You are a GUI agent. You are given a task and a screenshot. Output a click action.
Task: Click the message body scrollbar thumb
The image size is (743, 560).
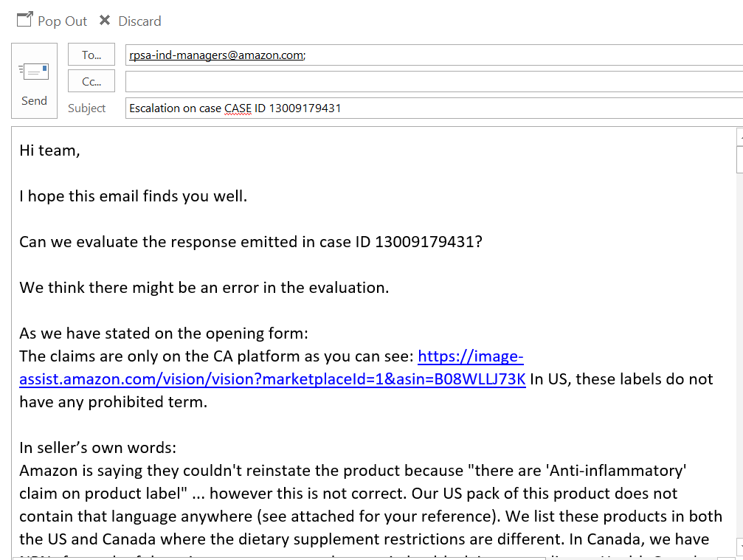coord(740,159)
